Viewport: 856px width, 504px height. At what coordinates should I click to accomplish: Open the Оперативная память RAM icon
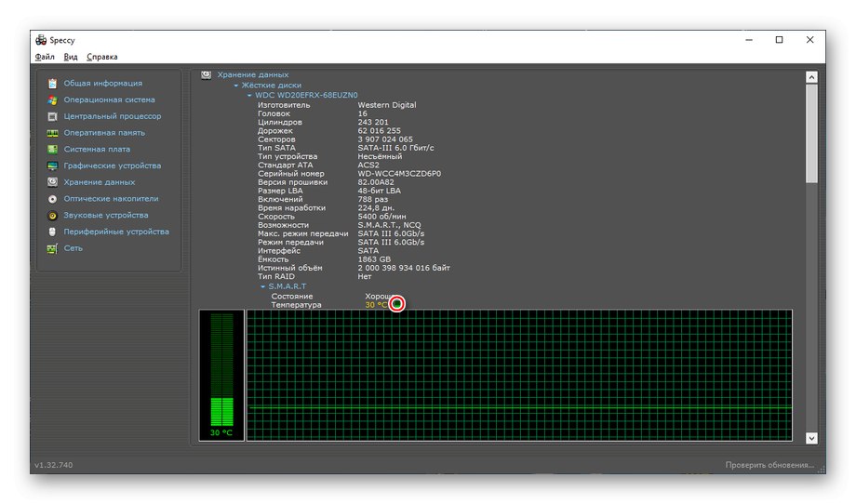52,133
